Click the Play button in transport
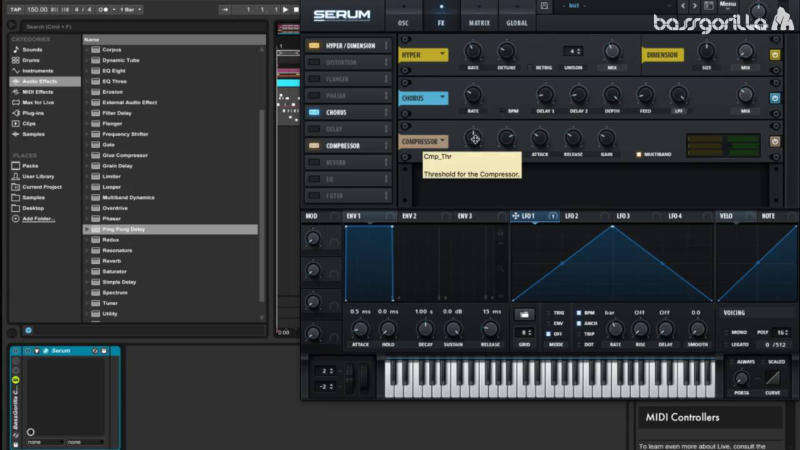 tap(285, 9)
